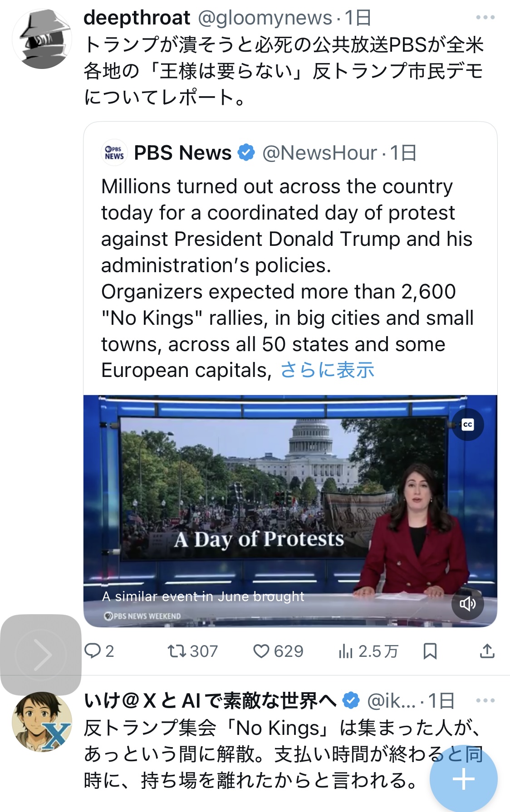Tap the repost icon showing 307
Screen dimensions: 510x812
point(176,651)
